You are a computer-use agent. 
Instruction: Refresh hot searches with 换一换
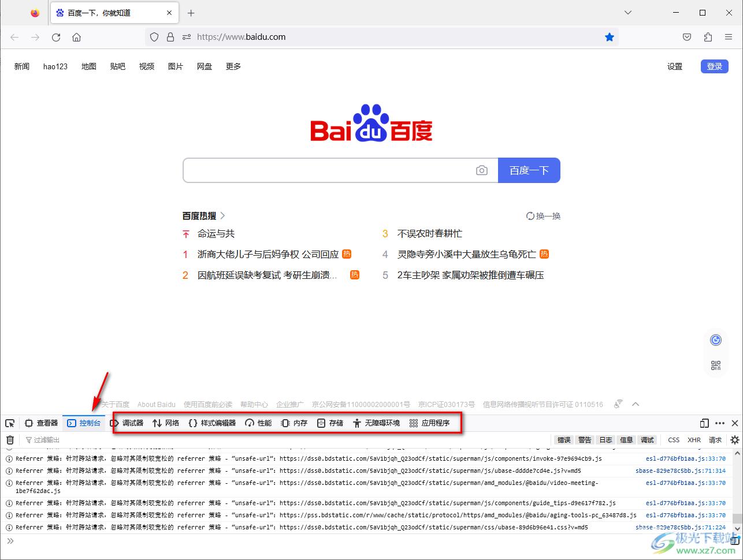point(544,216)
